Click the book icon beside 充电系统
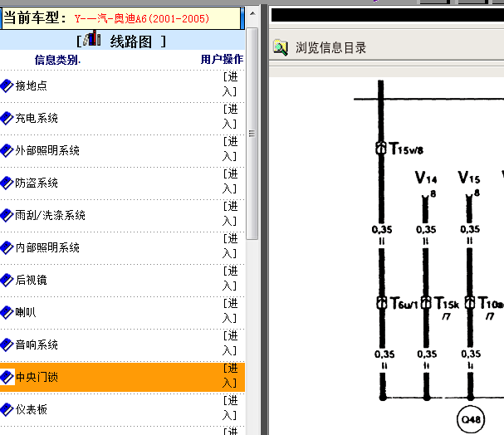504x435 pixels. (x=7, y=118)
